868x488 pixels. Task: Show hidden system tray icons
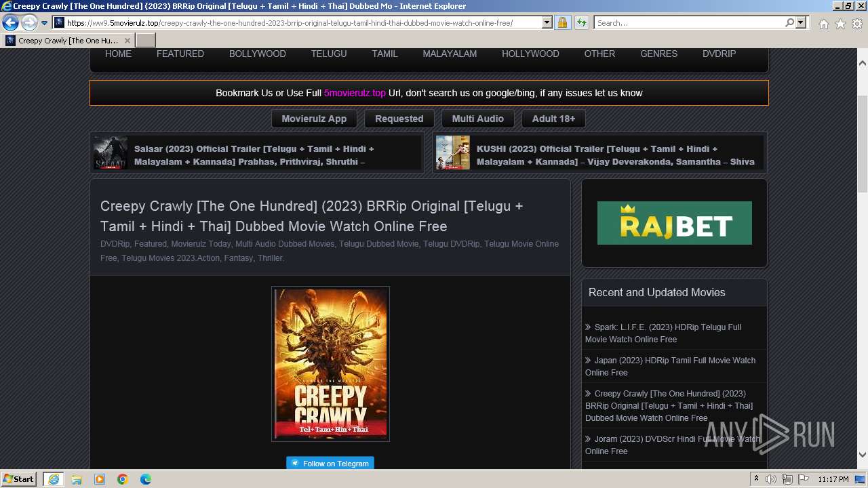757,479
